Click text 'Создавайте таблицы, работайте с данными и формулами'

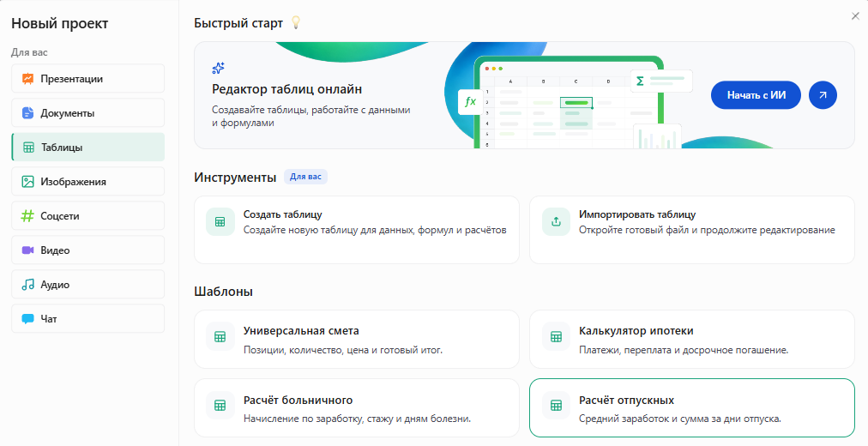click(x=311, y=116)
